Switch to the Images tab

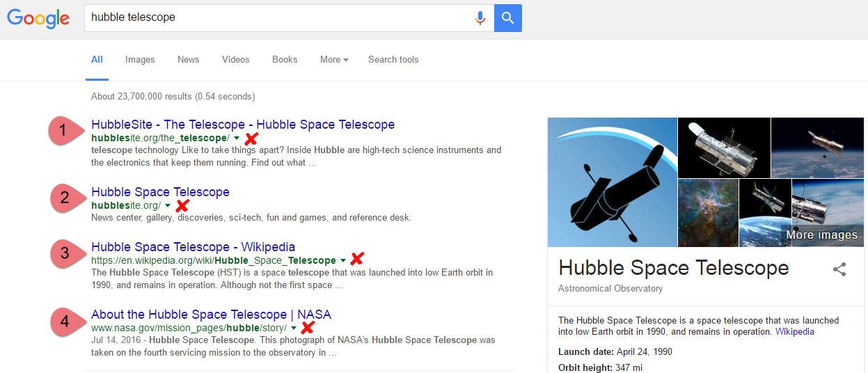tap(140, 60)
